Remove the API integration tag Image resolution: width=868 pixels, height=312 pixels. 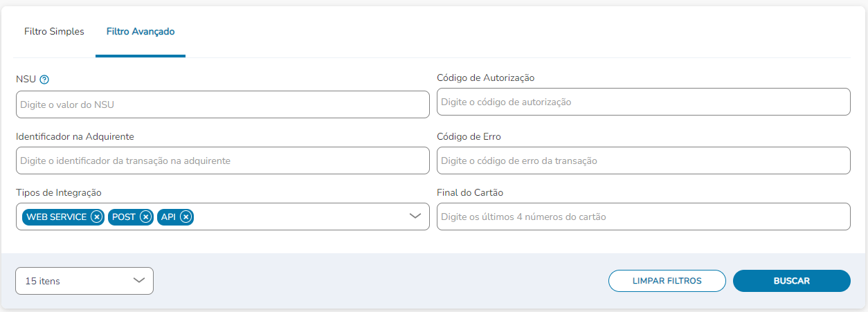(x=186, y=217)
